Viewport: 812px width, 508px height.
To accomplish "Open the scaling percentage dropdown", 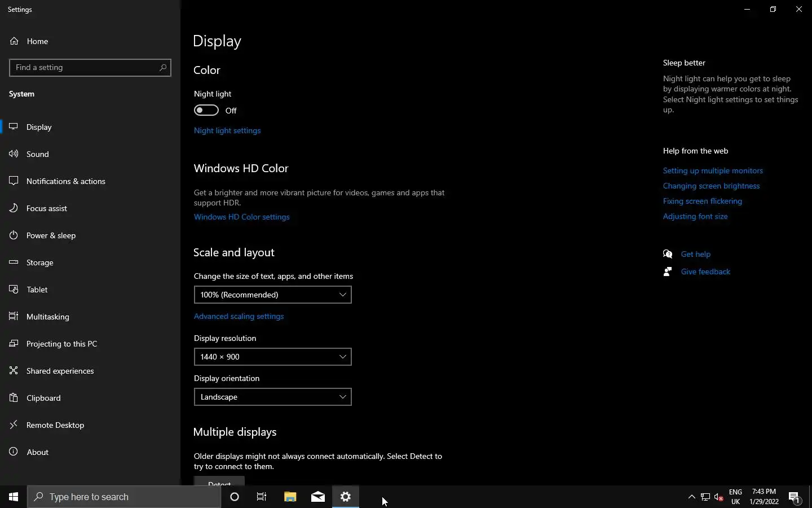I will [x=273, y=295].
